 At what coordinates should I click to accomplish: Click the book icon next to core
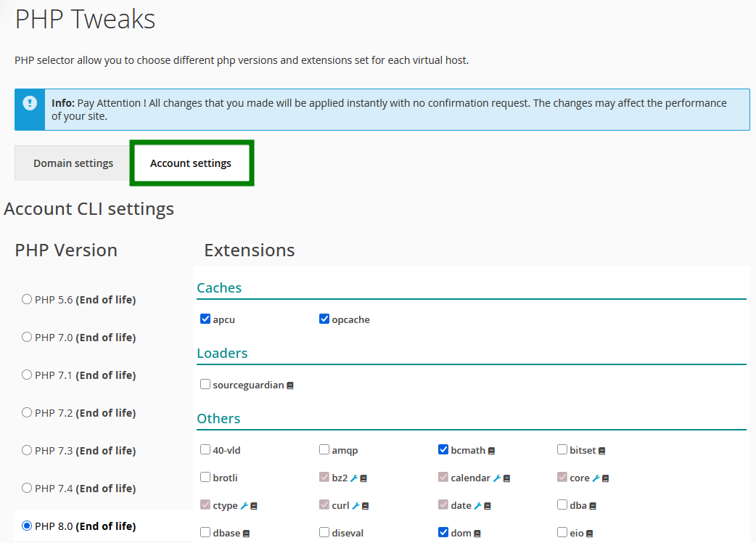(605, 478)
